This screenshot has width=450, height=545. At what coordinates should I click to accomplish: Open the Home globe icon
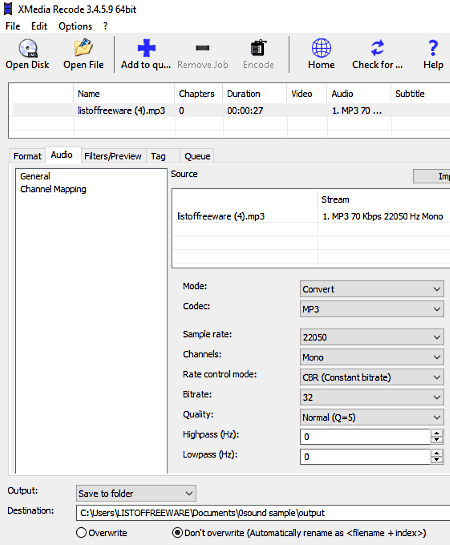321,48
